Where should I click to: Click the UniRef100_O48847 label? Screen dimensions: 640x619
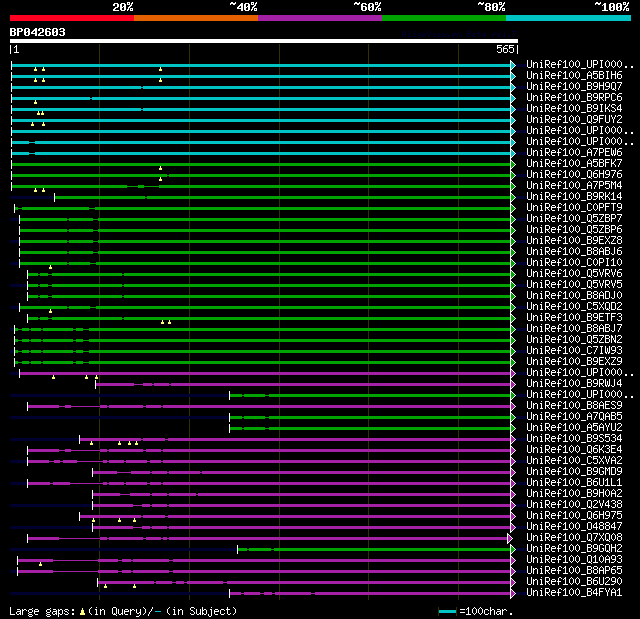pos(574,527)
